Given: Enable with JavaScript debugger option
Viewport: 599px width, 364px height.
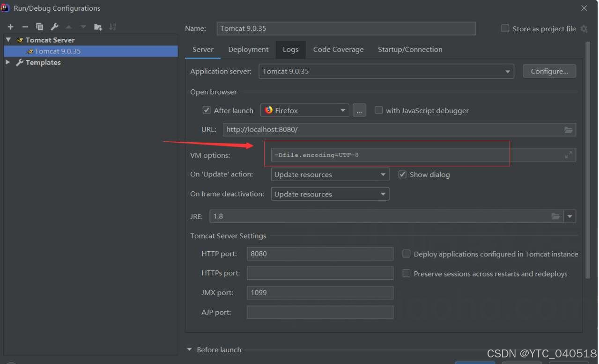Looking at the screenshot, I should pyautogui.click(x=378, y=110).
